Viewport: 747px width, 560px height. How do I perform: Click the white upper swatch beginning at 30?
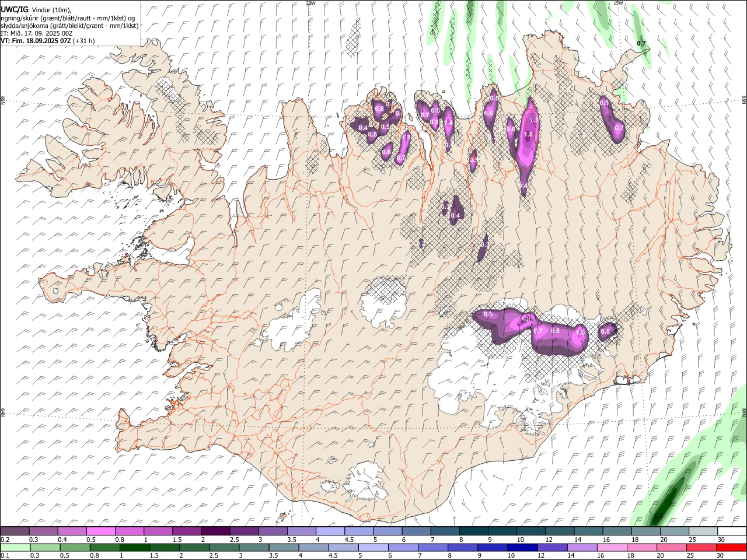[731, 531]
